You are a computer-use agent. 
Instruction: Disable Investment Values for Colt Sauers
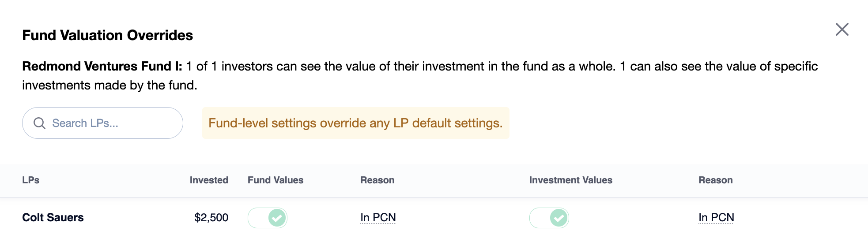[x=549, y=218]
